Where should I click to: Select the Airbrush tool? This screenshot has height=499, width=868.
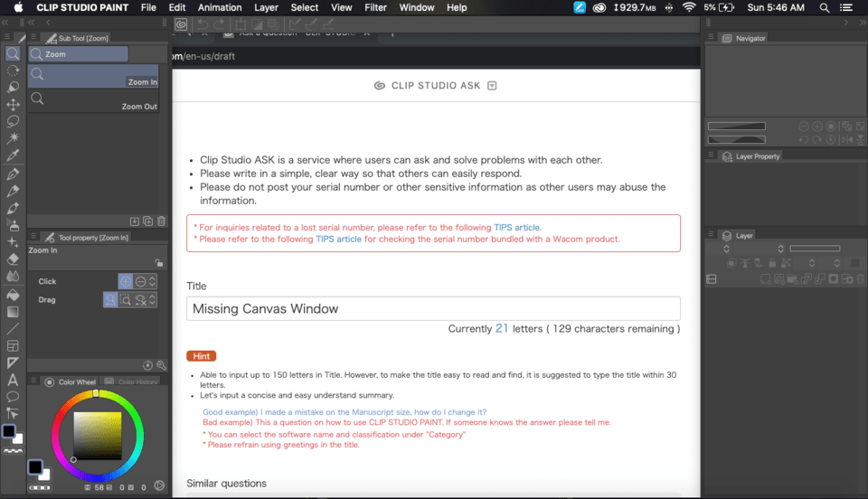[x=13, y=224]
